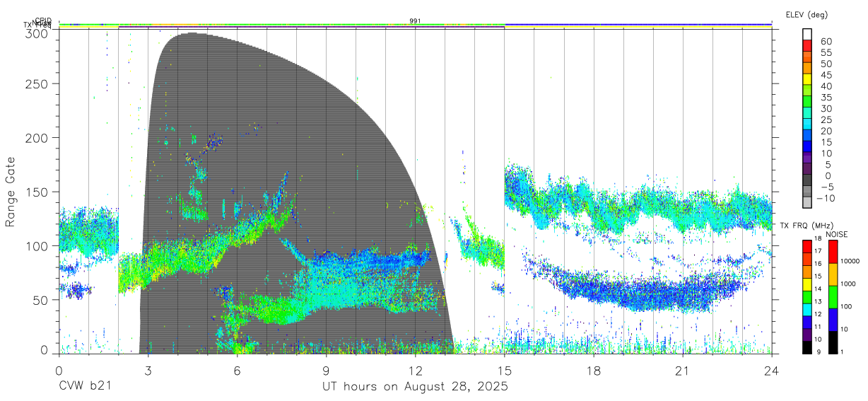This screenshot has height=401, width=868.
Task: Click the "3" UT hour tick label
Action: coord(148,371)
